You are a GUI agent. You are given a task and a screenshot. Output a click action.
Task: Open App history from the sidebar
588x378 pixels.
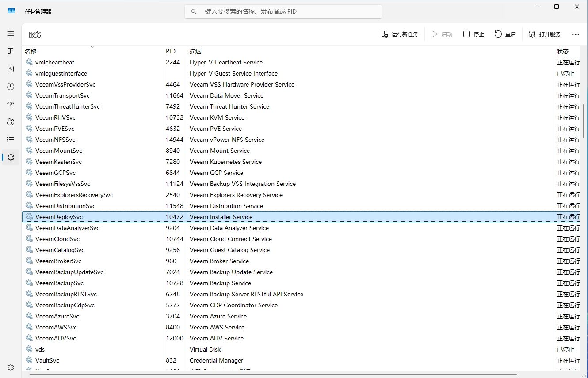[x=11, y=87]
